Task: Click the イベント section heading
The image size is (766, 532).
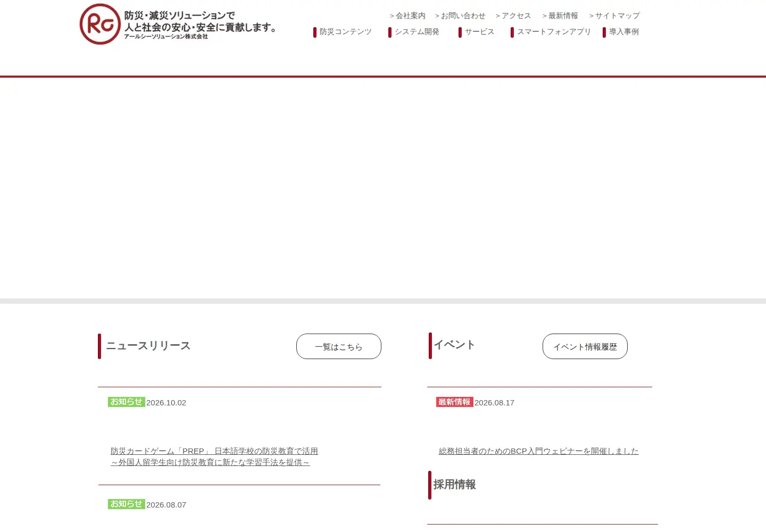Action: tap(454, 345)
